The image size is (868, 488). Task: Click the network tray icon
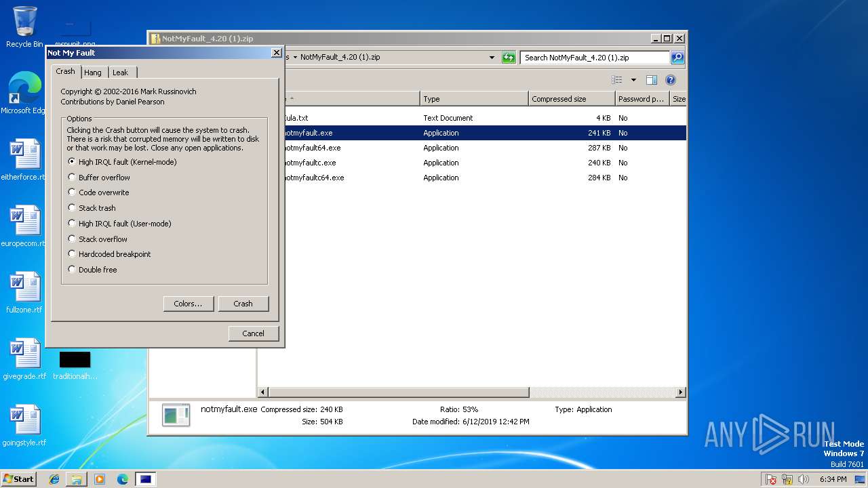(788, 479)
